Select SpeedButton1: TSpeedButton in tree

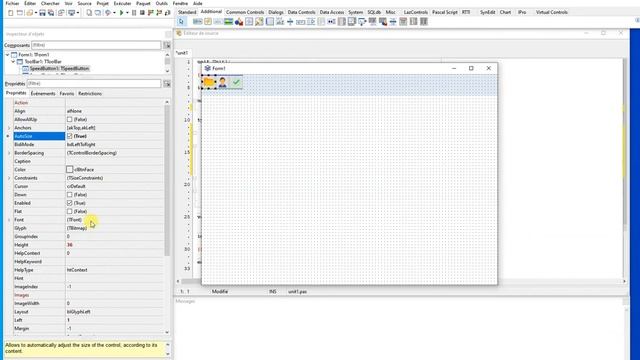click(59, 69)
